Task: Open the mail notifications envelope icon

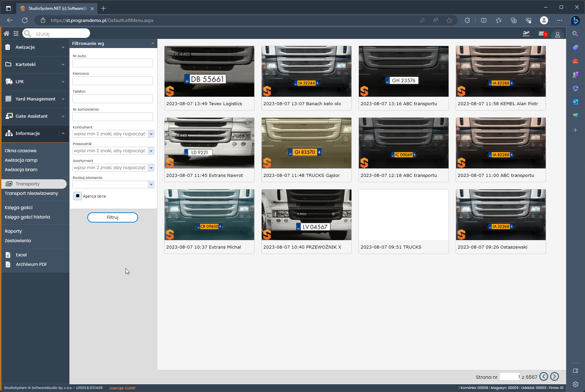Action: click(x=542, y=34)
